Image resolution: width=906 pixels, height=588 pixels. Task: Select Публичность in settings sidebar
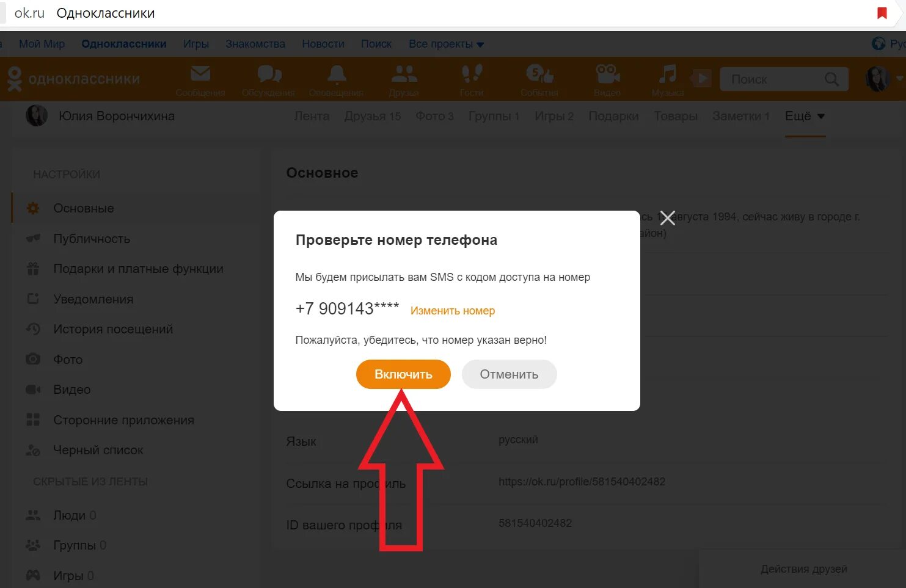pos(92,239)
